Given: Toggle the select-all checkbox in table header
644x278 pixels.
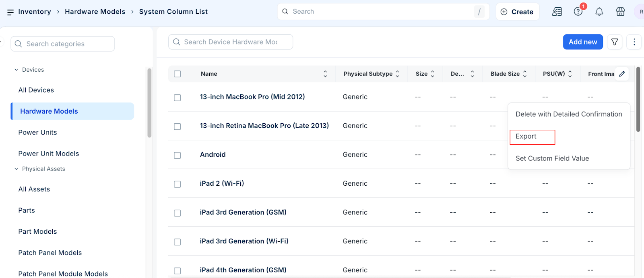Looking at the screenshot, I should tap(178, 74).
